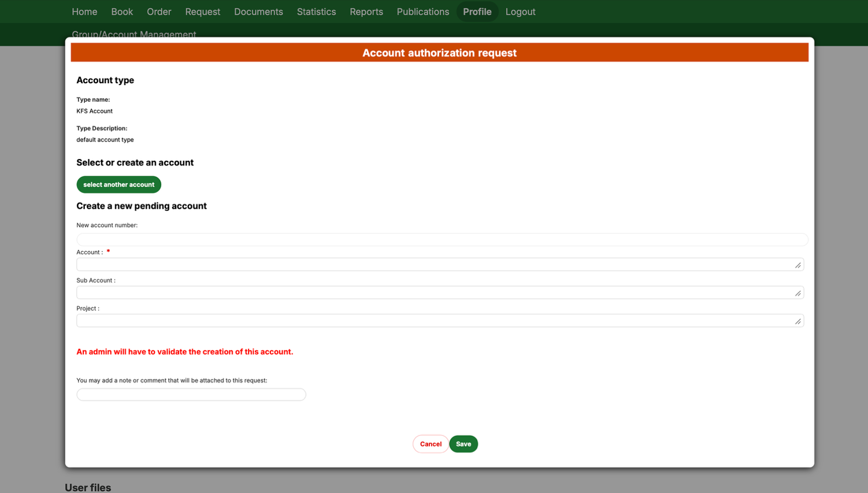Open the Publications menu item
The image size is (868, 493).
click(422, 12)
